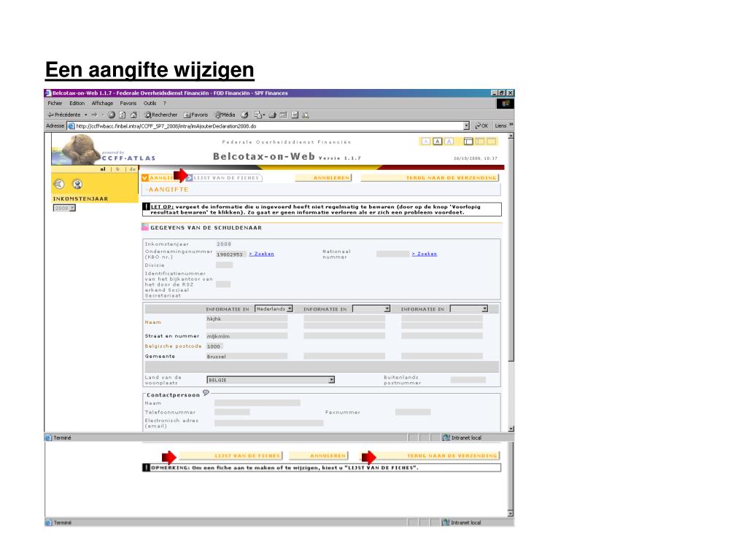Viewport: 747px width, 560px height.
Task: Click the page icon in the address bar
Action: pos(71,126)
